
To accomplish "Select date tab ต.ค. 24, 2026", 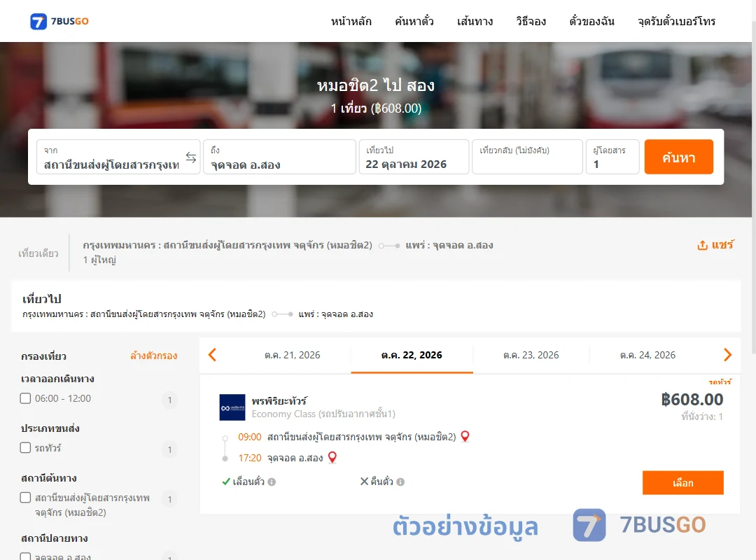I will click(x=647, y=355).
